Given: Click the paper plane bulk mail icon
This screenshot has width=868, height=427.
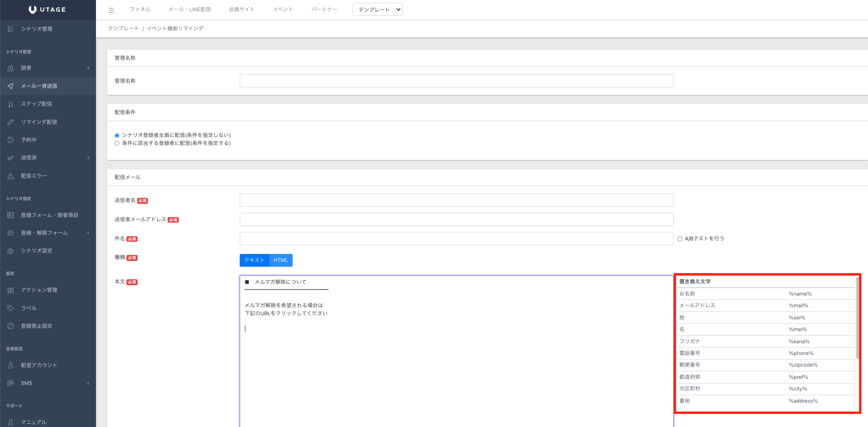Looking at the screenshot, I should click(x=10, y=86).
